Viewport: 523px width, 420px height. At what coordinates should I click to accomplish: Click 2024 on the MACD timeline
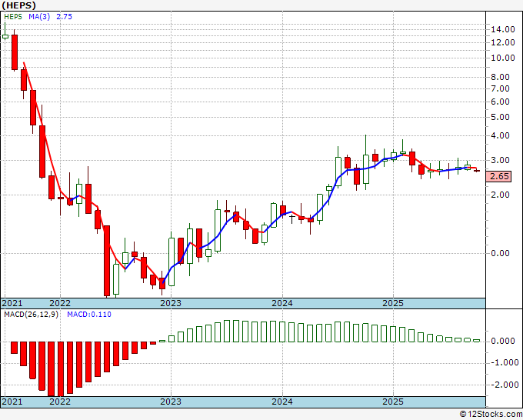tap(282, 402)
